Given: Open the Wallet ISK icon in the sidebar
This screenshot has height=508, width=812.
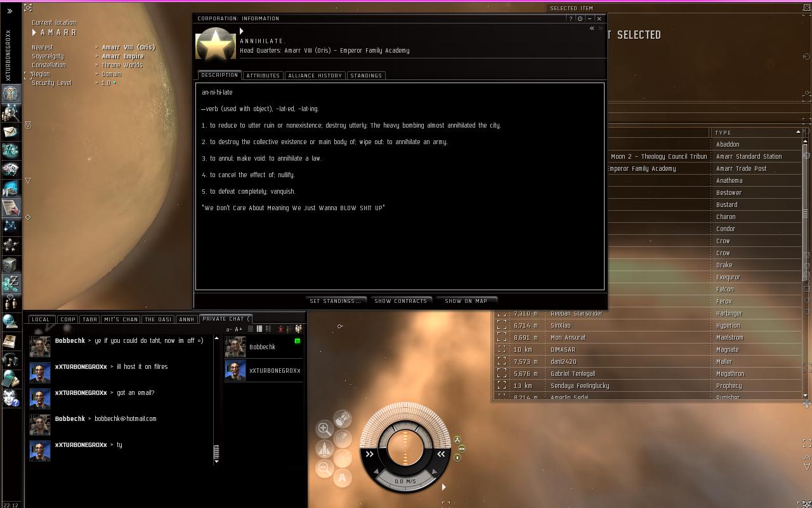Looking at the screenshot, I should pyautogui.click(x=11, y=284).
